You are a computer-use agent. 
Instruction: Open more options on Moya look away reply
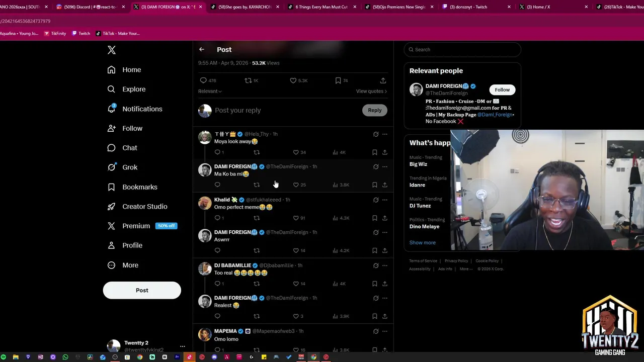[385, 134]
